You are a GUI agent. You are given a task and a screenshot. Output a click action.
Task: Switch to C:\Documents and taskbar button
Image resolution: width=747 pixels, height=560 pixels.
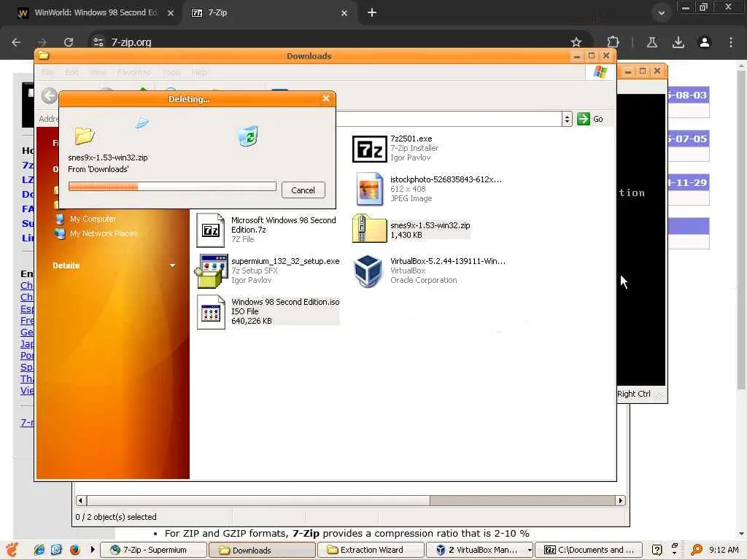coord(589,550)
